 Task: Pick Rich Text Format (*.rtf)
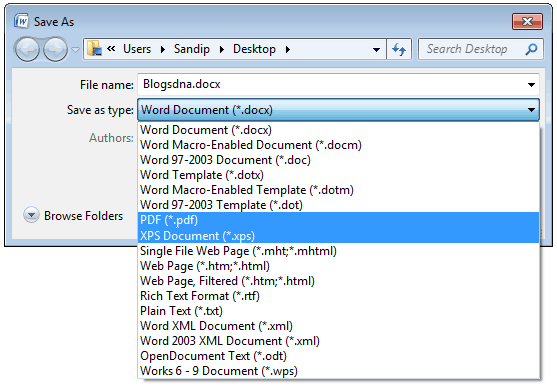338,296
